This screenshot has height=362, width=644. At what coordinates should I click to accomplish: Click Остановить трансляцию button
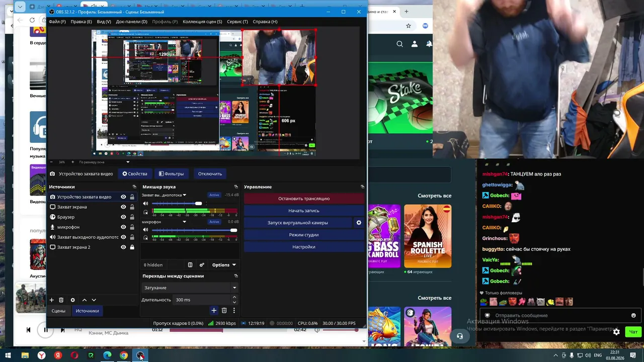304,199
